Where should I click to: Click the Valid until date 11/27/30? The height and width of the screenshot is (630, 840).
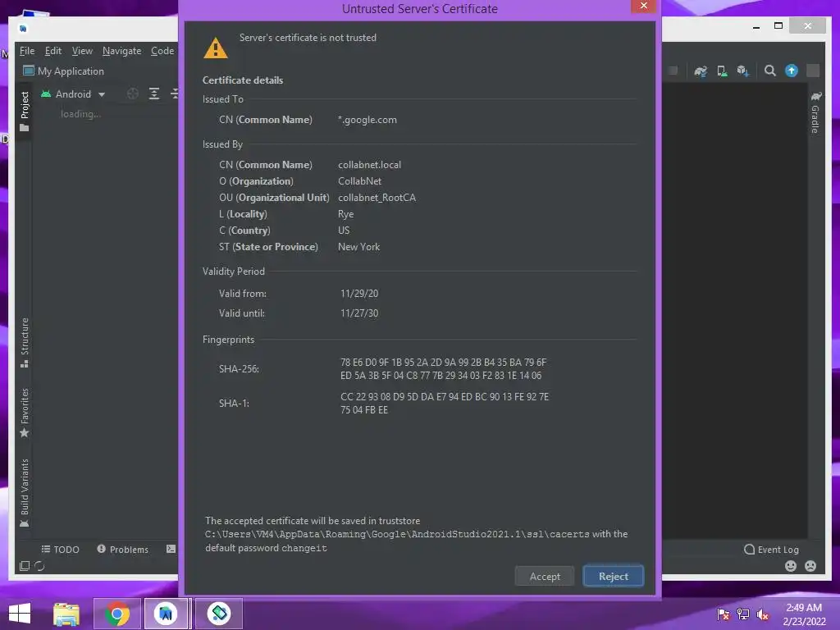point(359,313)
